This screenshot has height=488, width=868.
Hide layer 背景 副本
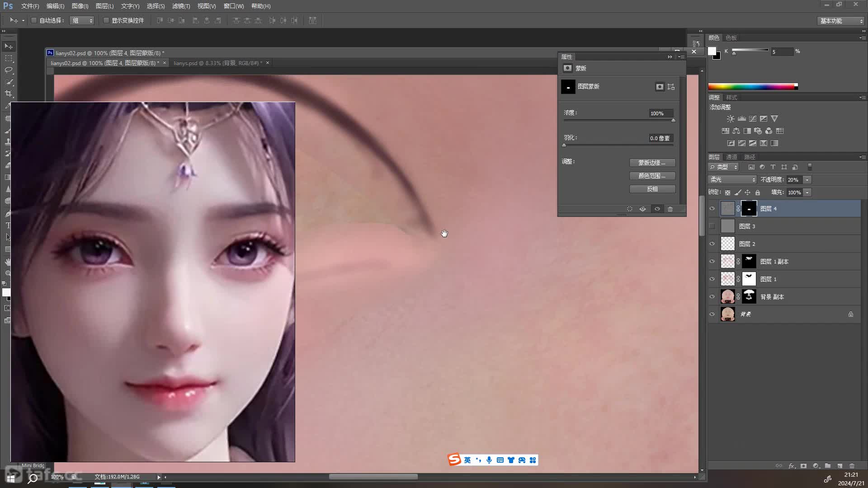tap(712, 297)
